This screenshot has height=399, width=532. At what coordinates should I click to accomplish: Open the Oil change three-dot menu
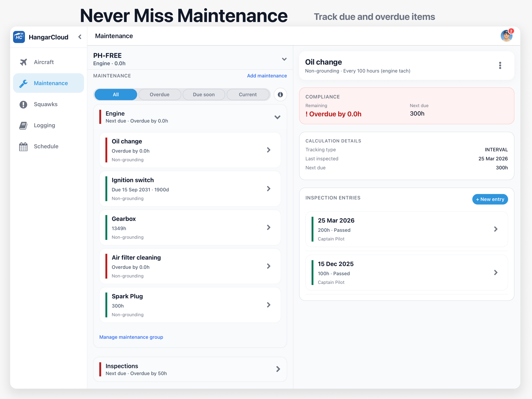500,65
